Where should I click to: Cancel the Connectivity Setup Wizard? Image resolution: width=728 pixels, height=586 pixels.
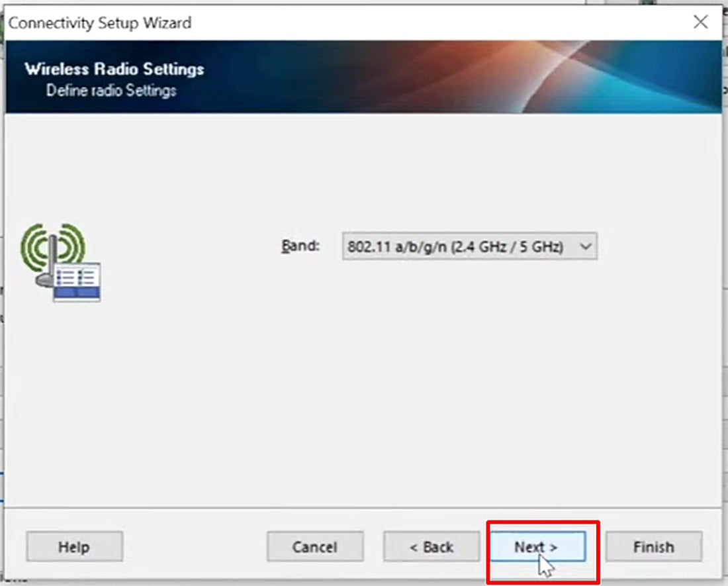coord(315,546)
